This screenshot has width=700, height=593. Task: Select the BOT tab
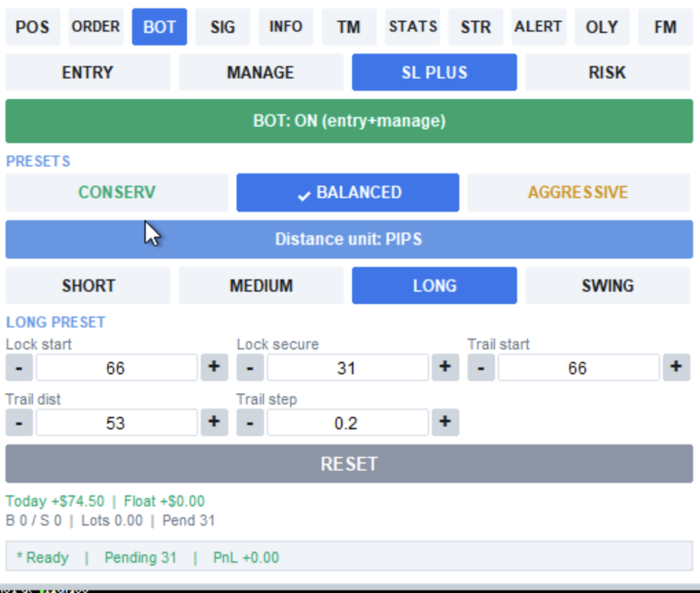(x=160, y=27)
